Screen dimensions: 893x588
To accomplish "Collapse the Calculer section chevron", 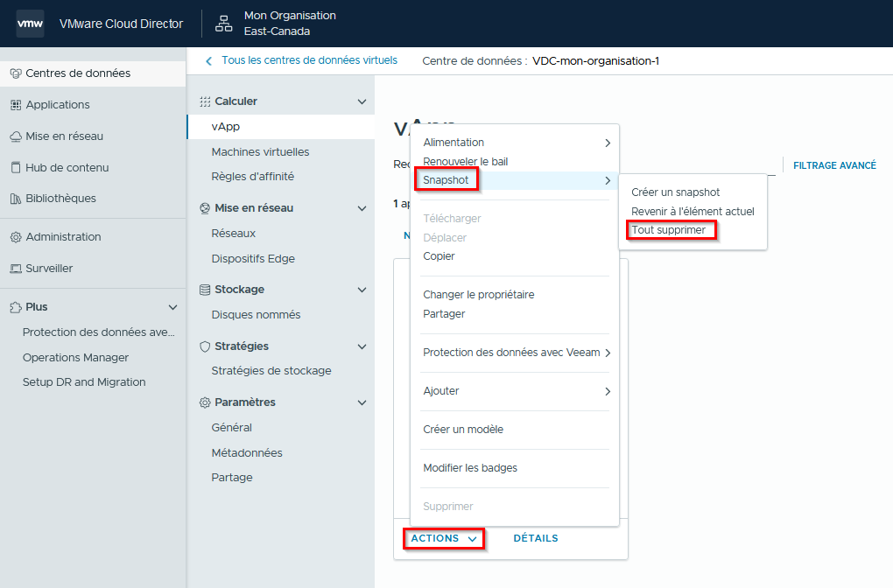I will 362,101.
